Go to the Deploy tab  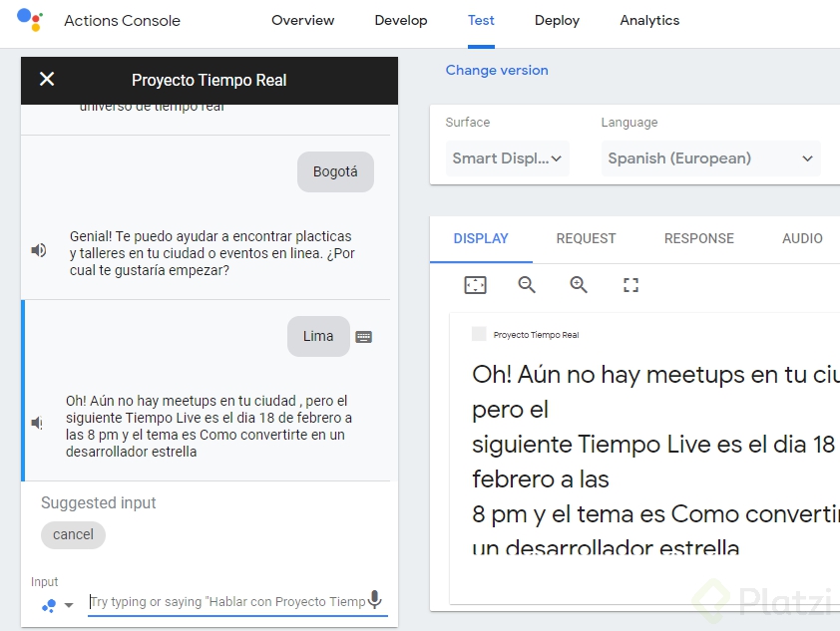point(557,20)
